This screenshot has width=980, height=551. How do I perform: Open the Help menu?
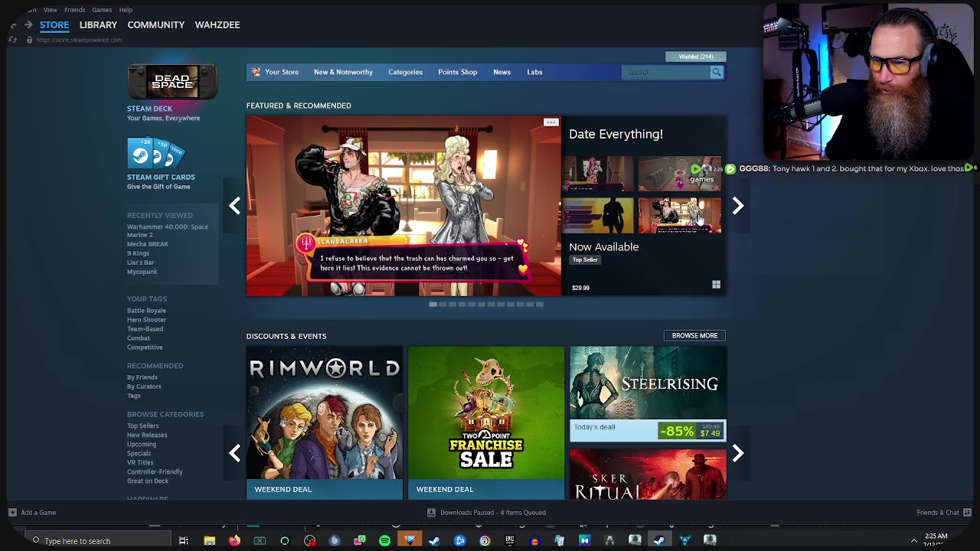(126, 10)
